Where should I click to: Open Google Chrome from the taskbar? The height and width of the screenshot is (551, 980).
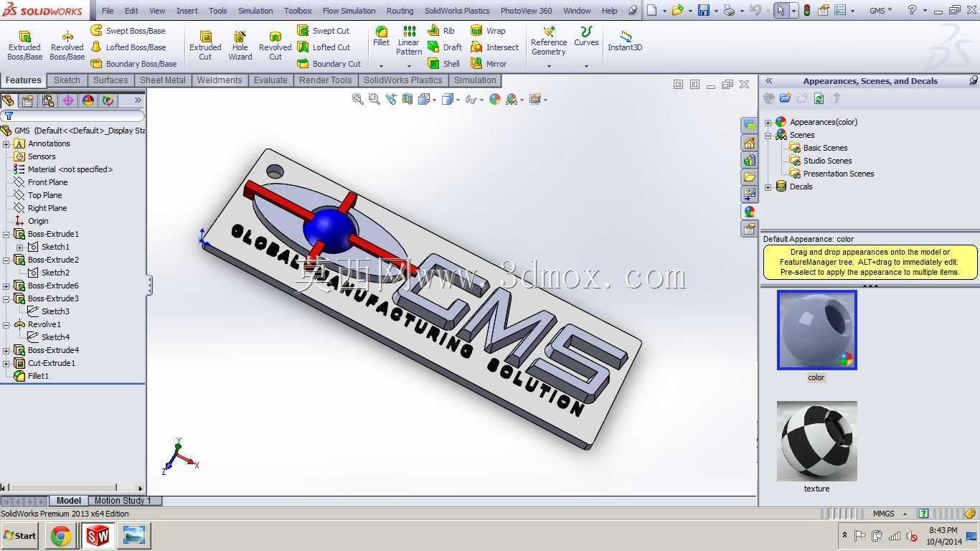pyautogui.click(x=61, y=535)
